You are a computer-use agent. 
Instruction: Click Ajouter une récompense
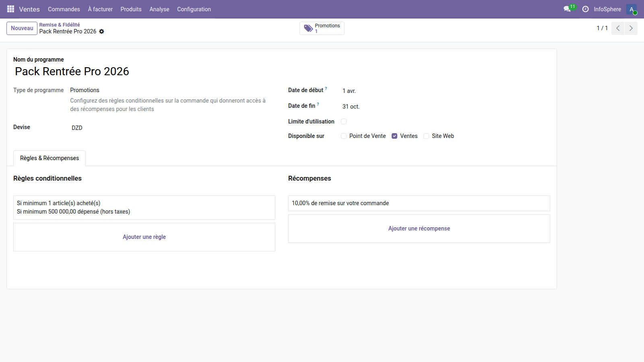pyautogui.click(x=419, y=228)
